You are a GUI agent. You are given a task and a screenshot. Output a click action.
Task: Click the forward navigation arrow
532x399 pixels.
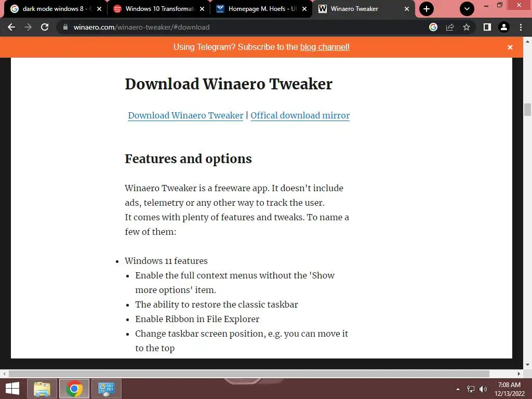[28, 27]
